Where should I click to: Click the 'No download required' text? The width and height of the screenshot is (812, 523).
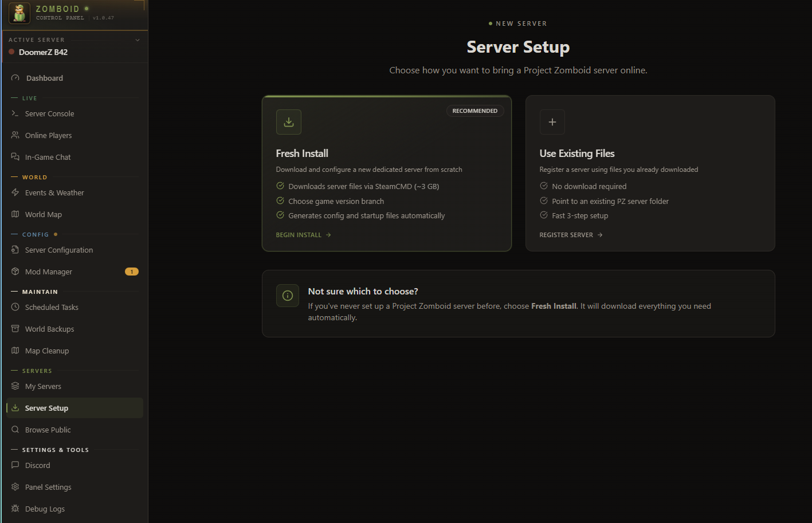pyautogui.click(x=589, y=186)
